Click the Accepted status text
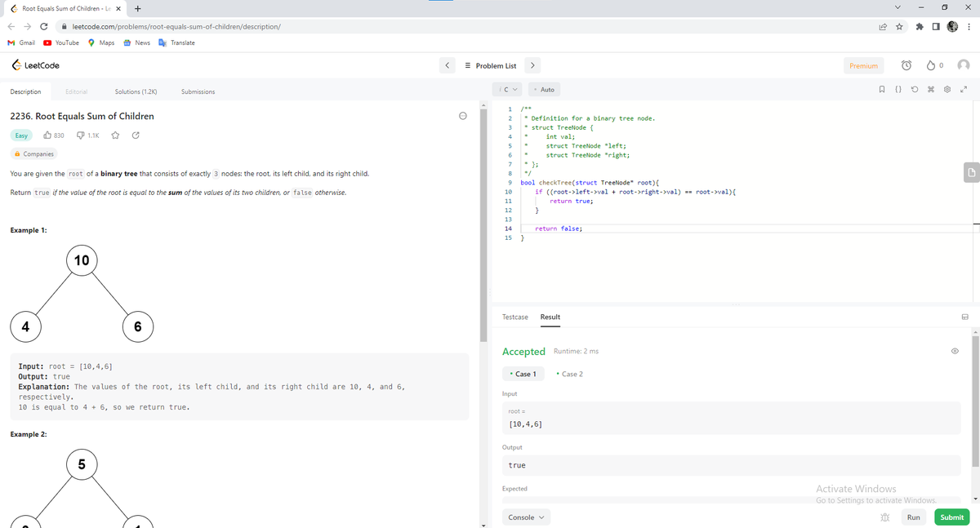Viewport: 980px width, 528px height. click(523, 352)
